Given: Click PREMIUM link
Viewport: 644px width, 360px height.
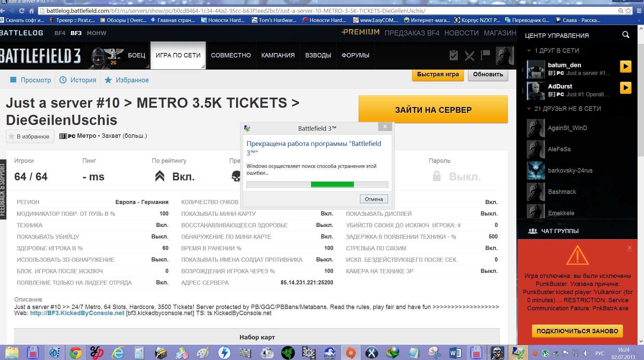Looking at the screenshot, I should 360,32.
